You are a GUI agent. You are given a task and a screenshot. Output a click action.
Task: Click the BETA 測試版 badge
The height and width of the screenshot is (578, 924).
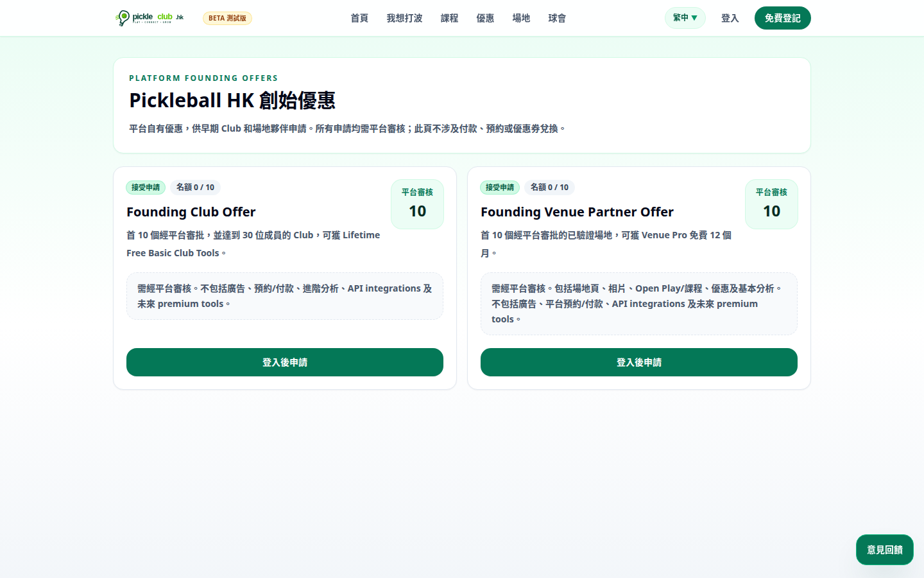click(x=227, y=18)
